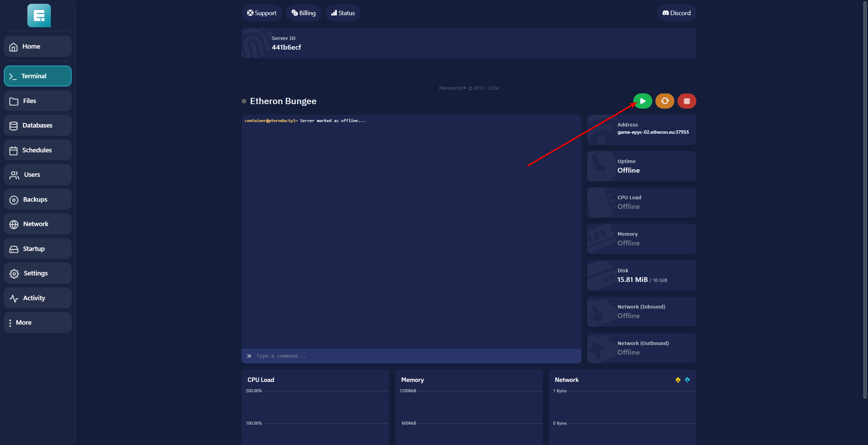Join via the Discord button
Image resolution: width=868 pixels, height=445 pixels.
coord(676,13)
